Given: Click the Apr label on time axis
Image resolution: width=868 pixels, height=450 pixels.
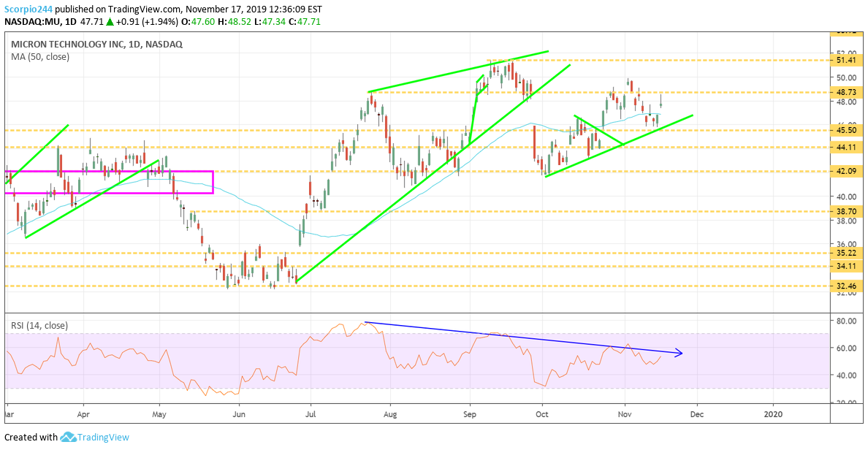Looking at the screenshot, I should pyautogui.click(x=83, y=414).
